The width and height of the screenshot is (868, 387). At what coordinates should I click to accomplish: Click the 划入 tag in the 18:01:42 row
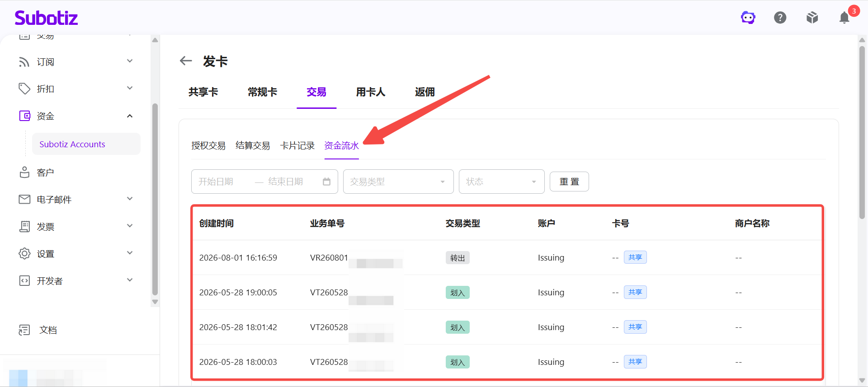[x=458, y=327]
